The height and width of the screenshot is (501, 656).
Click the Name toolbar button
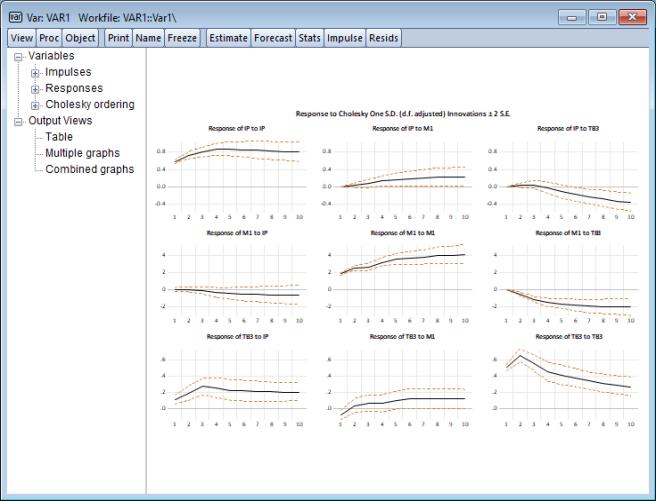point(148,38)
